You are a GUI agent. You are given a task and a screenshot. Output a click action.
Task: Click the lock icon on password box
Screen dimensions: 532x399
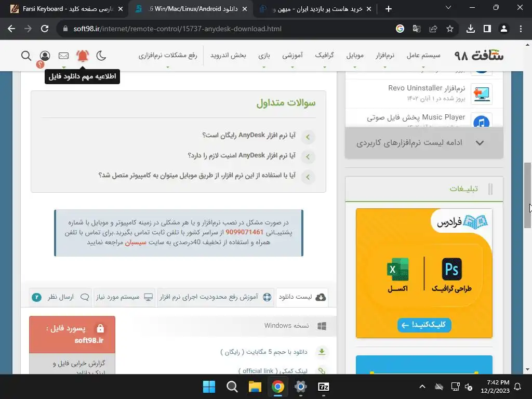click(x=100, y=328)
